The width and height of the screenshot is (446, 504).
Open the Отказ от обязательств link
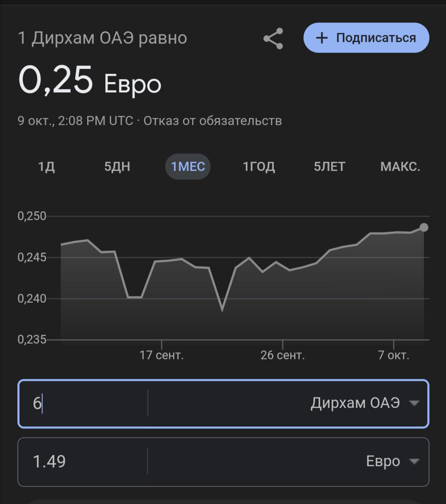pos(213,121)
